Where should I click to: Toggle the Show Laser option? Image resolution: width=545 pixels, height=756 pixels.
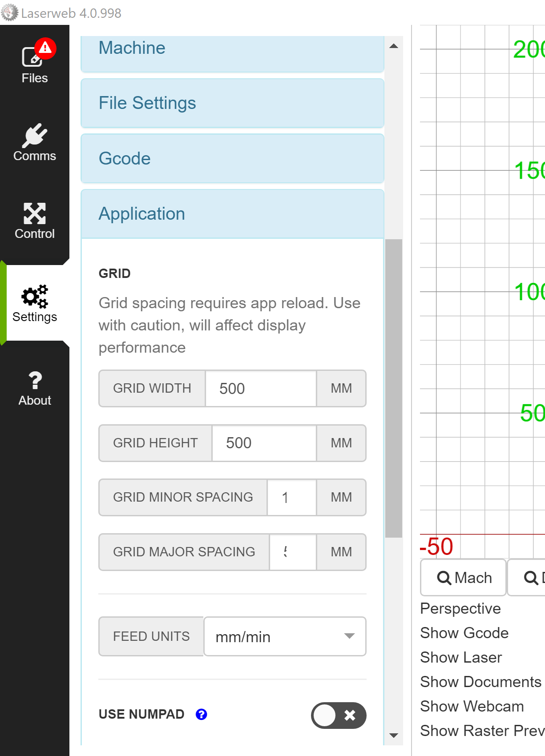(461, 657)
